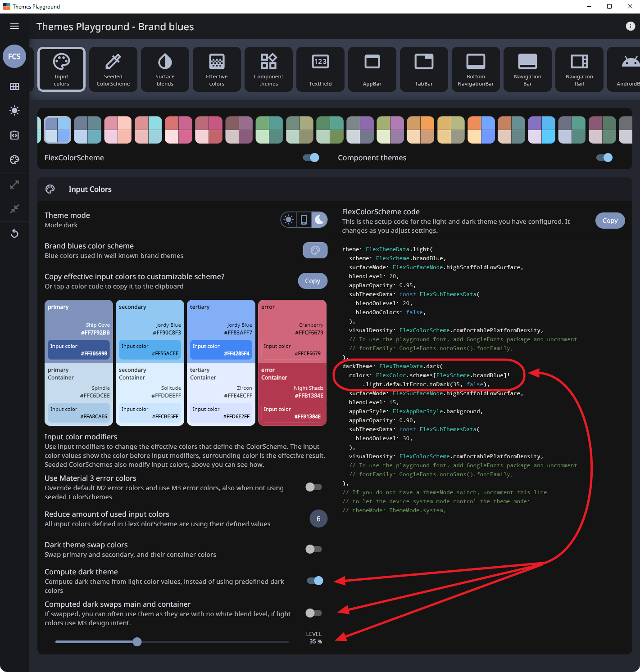Copy tertiary container code #FFE4ECFF
This screenshot has height=672, width=640.
(x=238, y=396)
